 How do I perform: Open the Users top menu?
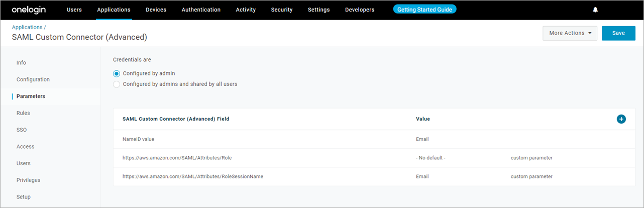[74, 10]
